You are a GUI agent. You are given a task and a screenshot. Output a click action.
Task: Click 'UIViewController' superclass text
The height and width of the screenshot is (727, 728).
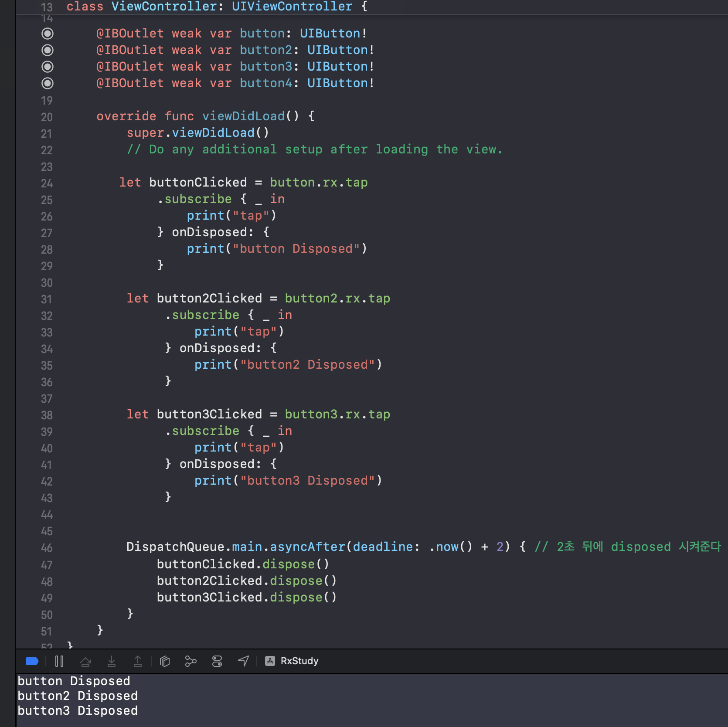pos(292,7)
